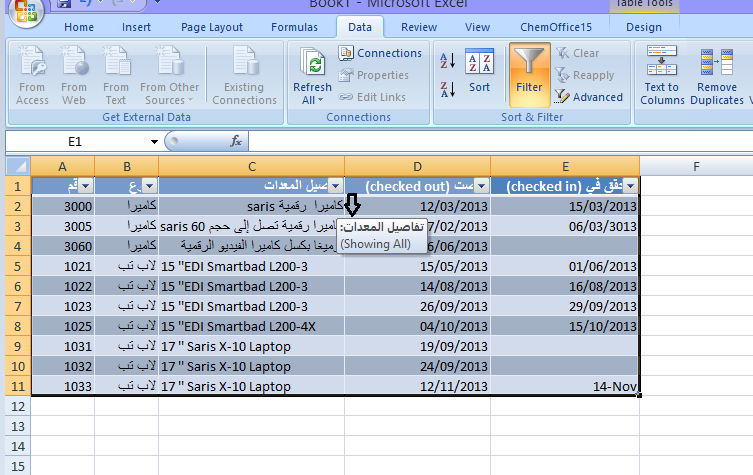Sort A to Z ascending
This screenshot has width=753, height=475.
coord(448,61)
